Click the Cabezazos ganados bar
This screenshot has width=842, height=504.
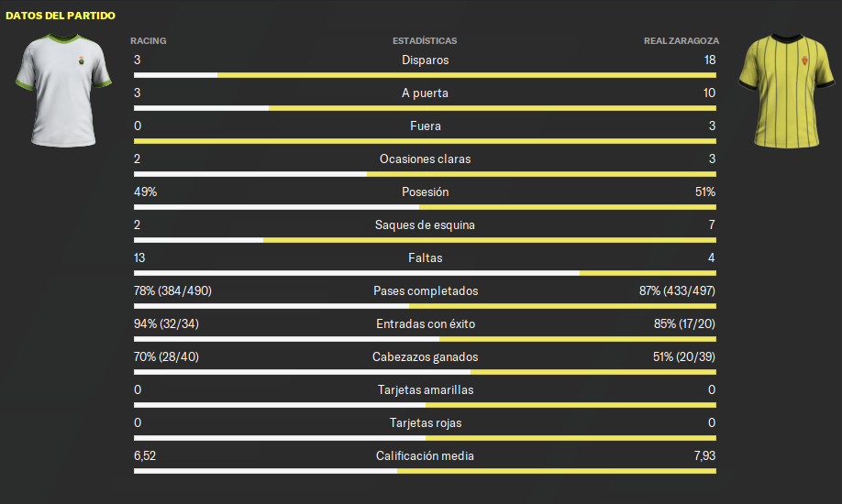click(x=425, y=372)
